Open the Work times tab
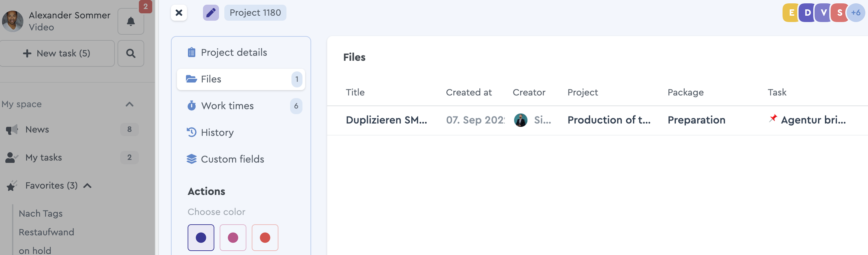This screenshot has width=868, height=255. [241, 106]
